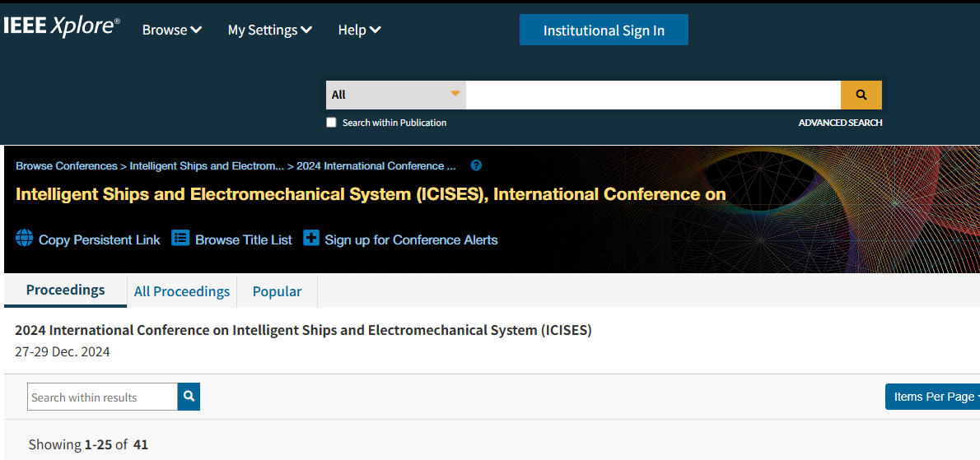Click the plus icon for conference alerts
The width and height of the screenshot is (980, 460).
[x=311, y=238]
